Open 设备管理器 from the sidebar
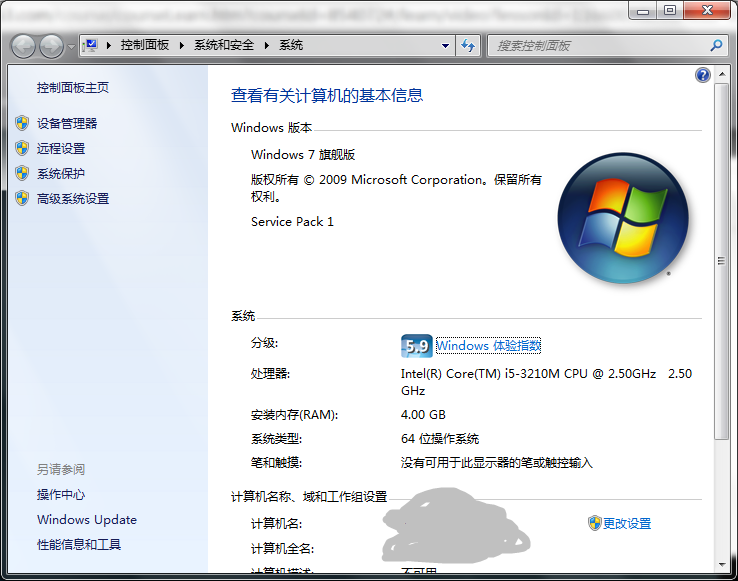The image size is (738, 581). [67, 123]
